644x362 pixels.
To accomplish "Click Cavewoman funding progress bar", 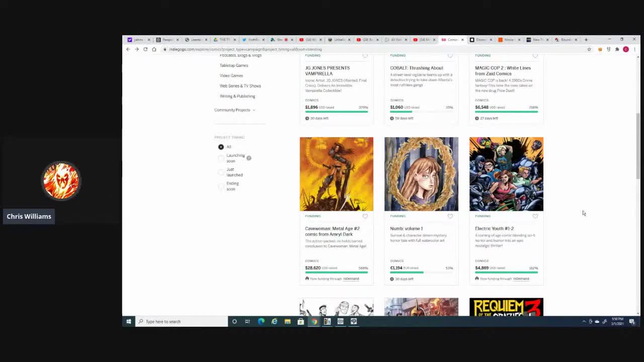I will pyautogui.click(x=337, y=273).
